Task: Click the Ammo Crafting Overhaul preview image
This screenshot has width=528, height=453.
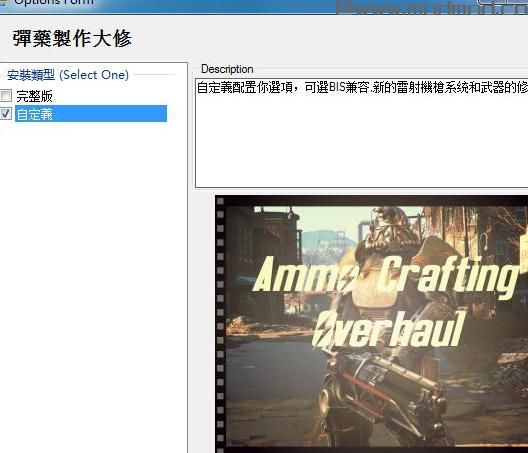Action: (x=371, y=324)
